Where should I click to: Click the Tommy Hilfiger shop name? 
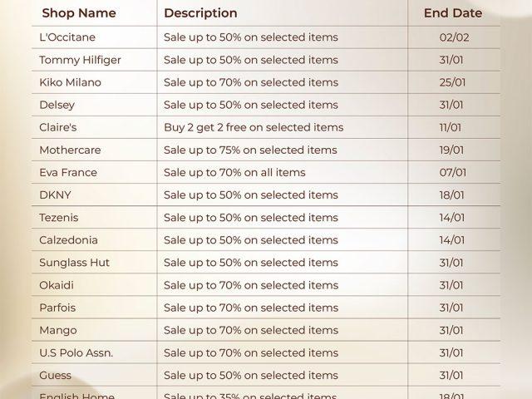(x=80, y=60)
